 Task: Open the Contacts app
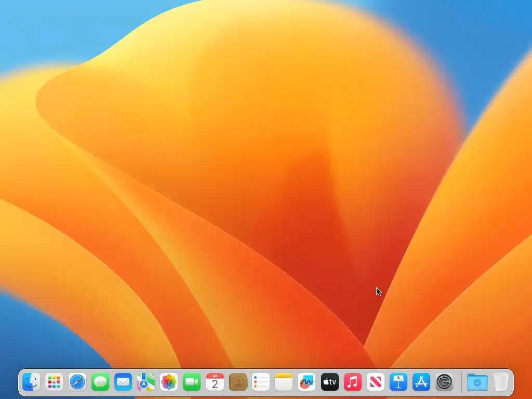[238, 382]
